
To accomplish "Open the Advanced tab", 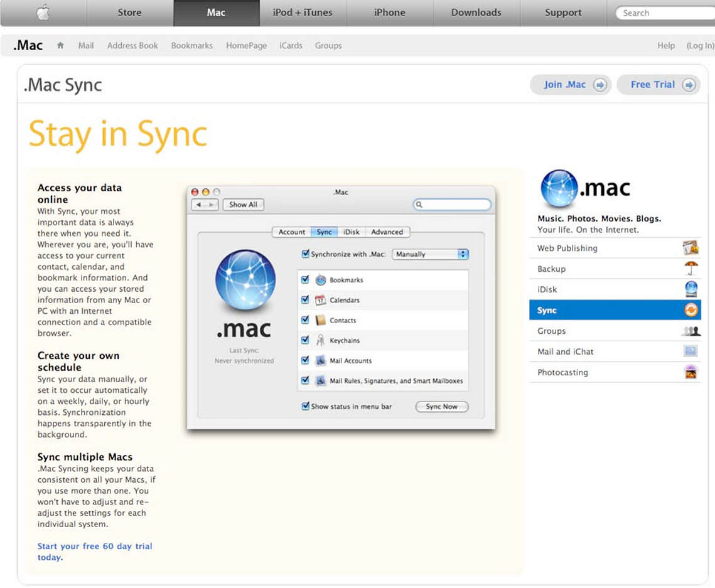I will (387, 232).
